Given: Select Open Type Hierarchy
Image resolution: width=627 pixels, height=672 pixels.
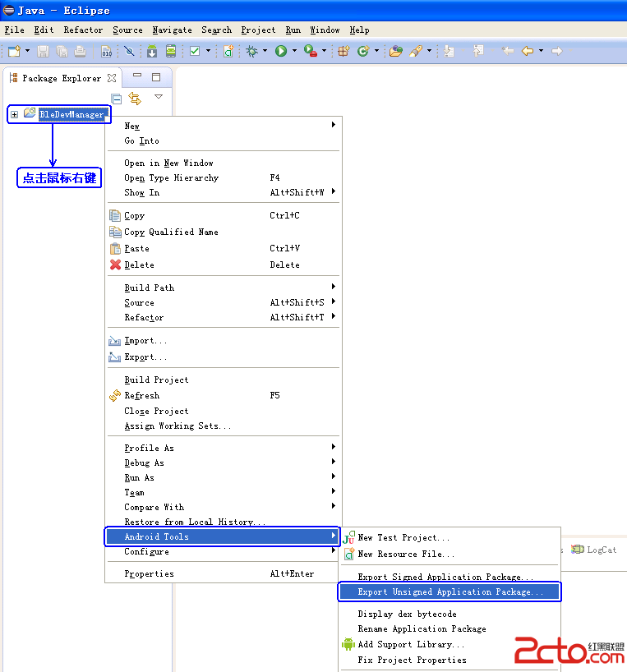Looking at the screenshot, I should [x=223, y=177].
